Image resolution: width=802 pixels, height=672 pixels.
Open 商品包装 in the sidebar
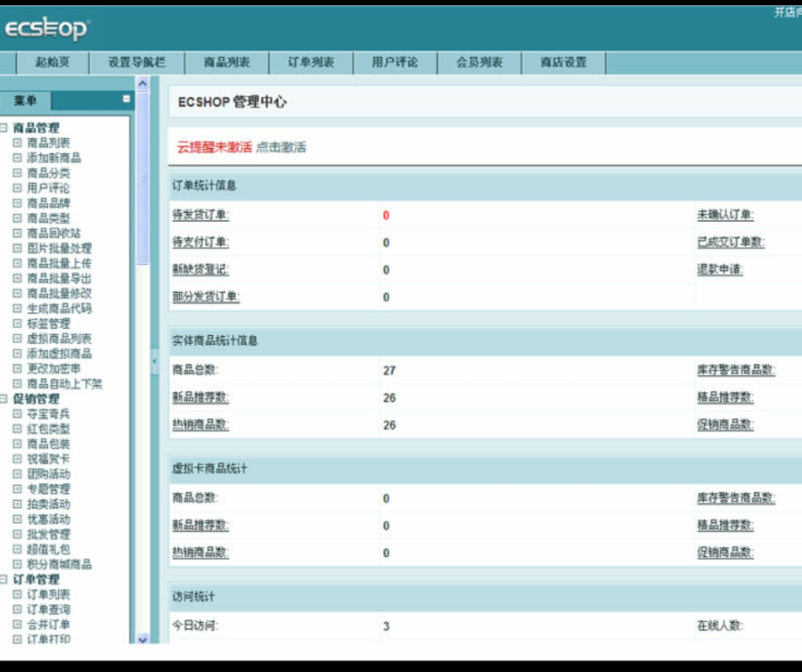click(x=48, y=444)
